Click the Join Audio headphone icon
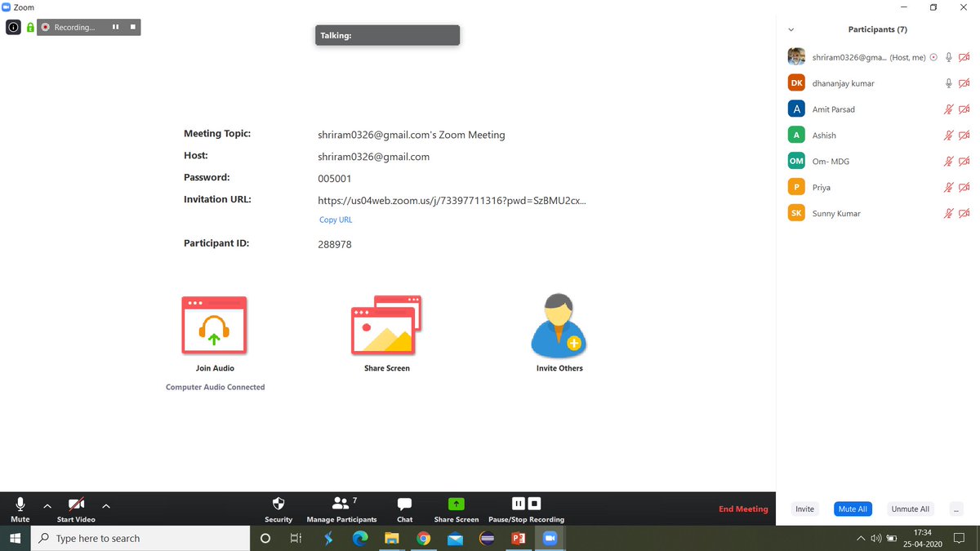980x551 pixels. (214, 326)
